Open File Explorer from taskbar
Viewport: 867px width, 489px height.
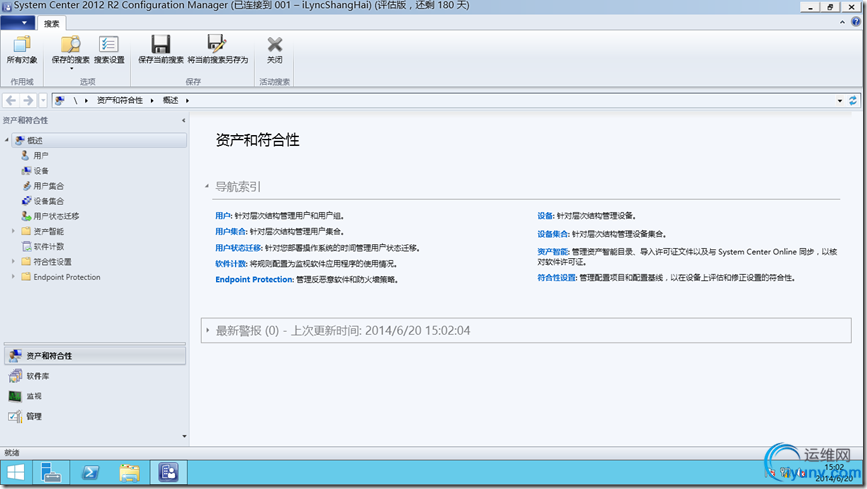(x=129, y=472)
